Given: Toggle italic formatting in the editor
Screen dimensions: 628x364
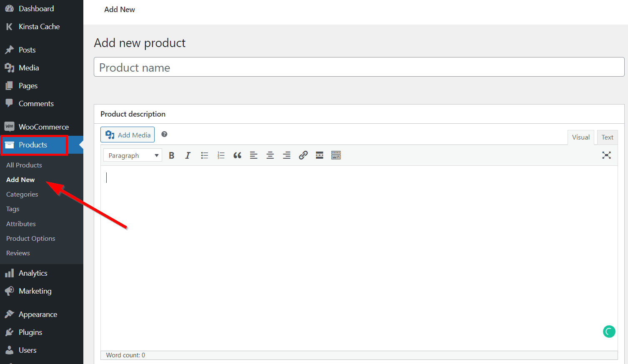Looking at the screenshot, I should tap(188, 155).
